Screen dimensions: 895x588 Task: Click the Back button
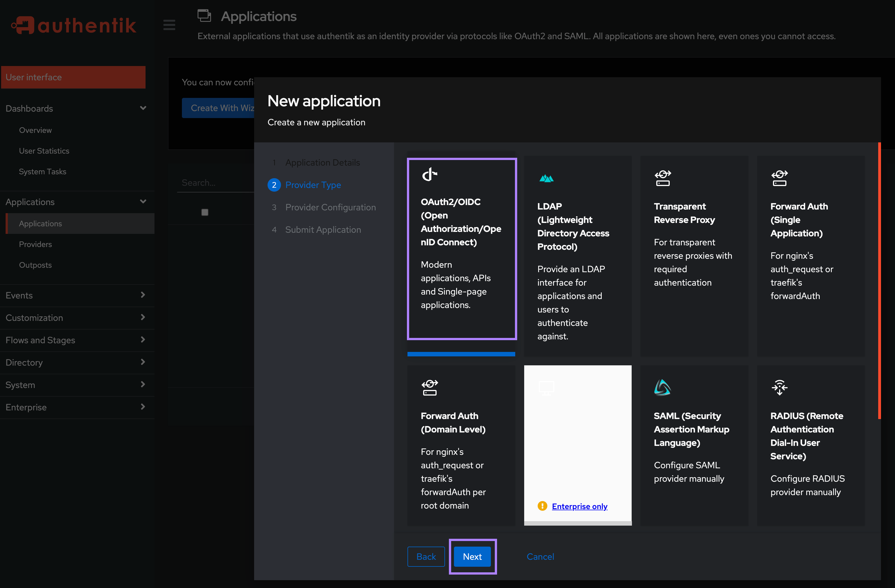(x=425, y=556)
